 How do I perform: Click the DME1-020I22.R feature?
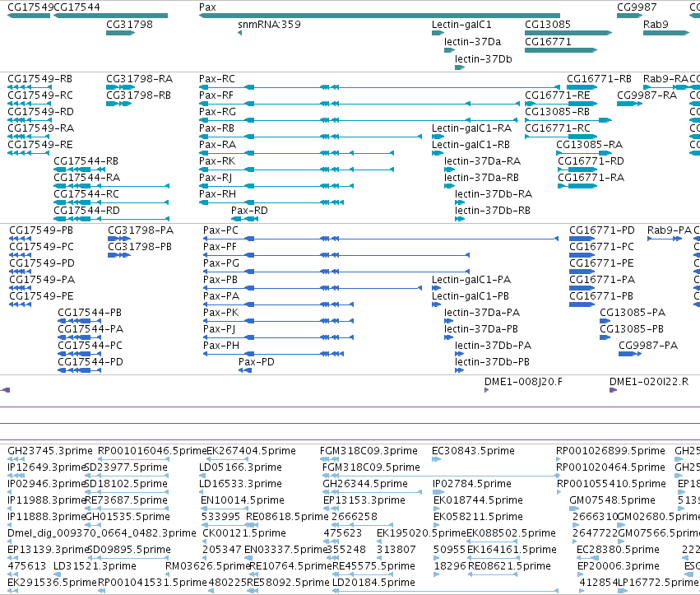(x=649, y=382)
